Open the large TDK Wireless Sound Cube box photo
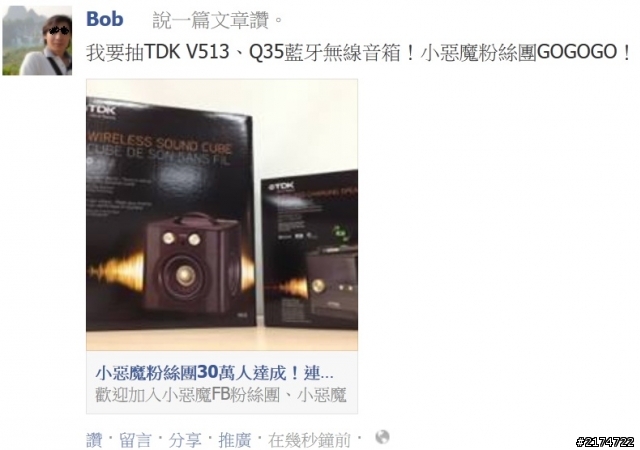This screenshot has height=450, width=640. coord(171,214)
